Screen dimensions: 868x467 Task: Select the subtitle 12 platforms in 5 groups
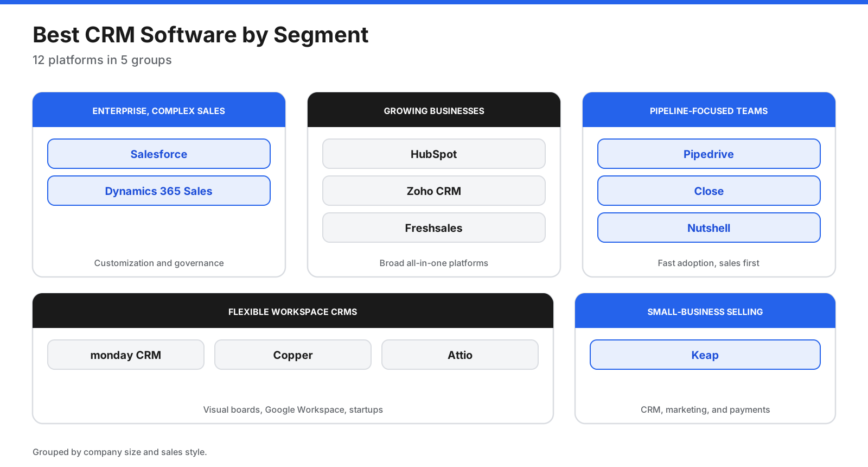[102, 60]
